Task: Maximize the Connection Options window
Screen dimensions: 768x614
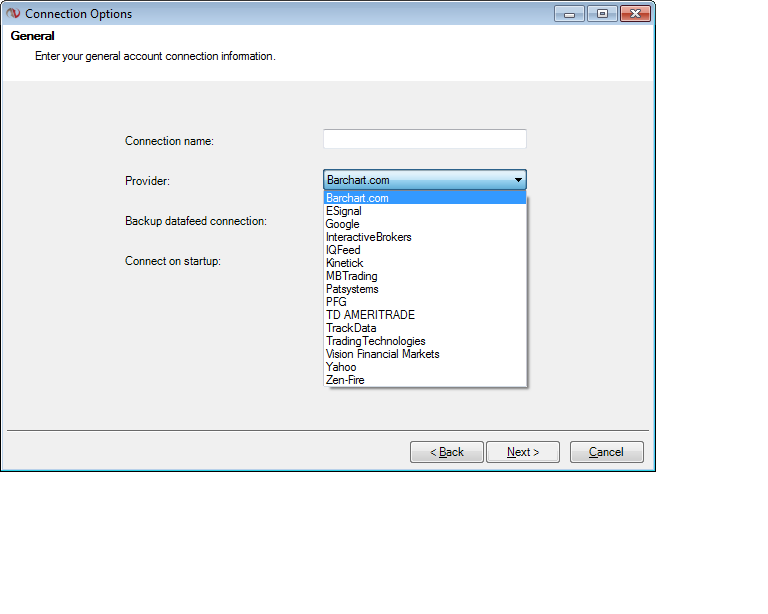Action: click(x=602, y=14)
